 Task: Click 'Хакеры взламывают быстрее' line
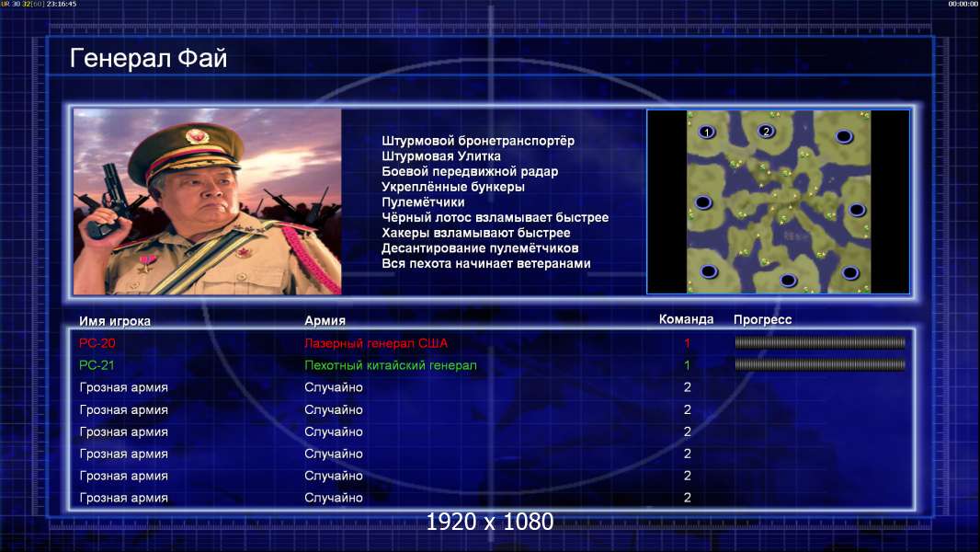click(476, 233)
